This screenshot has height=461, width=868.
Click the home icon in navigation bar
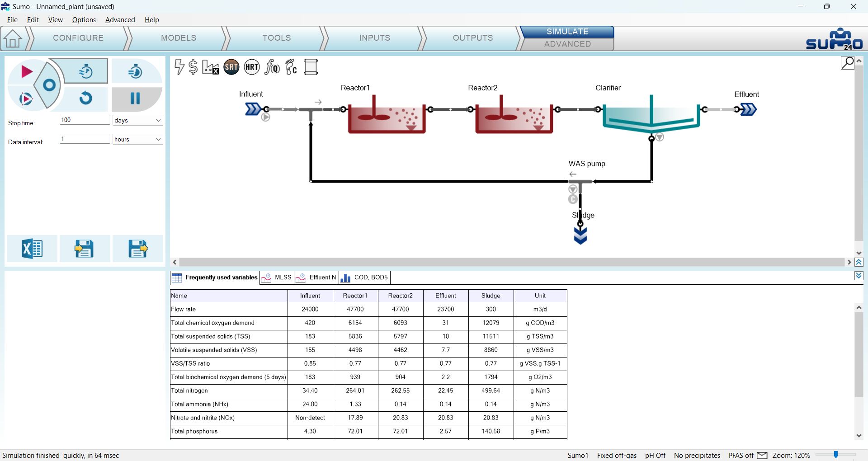(x=13, y=38)
